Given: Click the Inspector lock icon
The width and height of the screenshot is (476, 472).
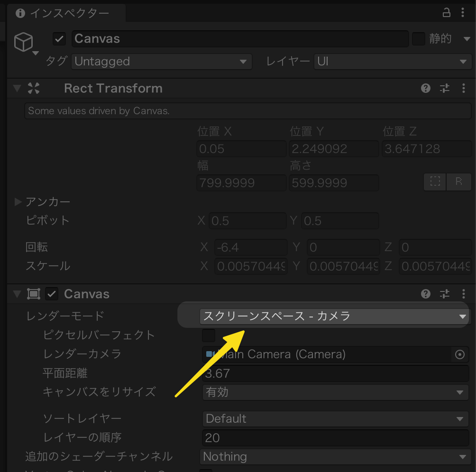Looking at the screenshot, I should coord(446,13).
